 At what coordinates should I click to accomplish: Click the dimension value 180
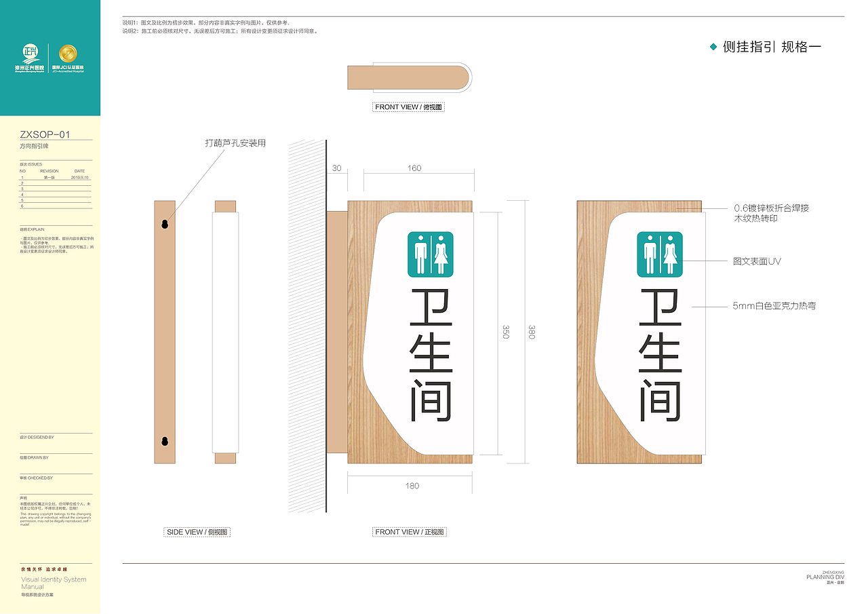412,486
